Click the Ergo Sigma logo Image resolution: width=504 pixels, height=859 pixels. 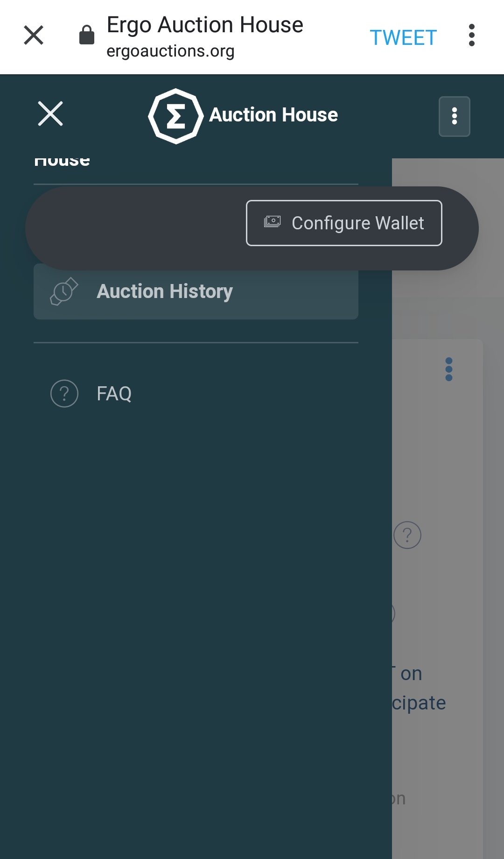(x=175, y=114)
